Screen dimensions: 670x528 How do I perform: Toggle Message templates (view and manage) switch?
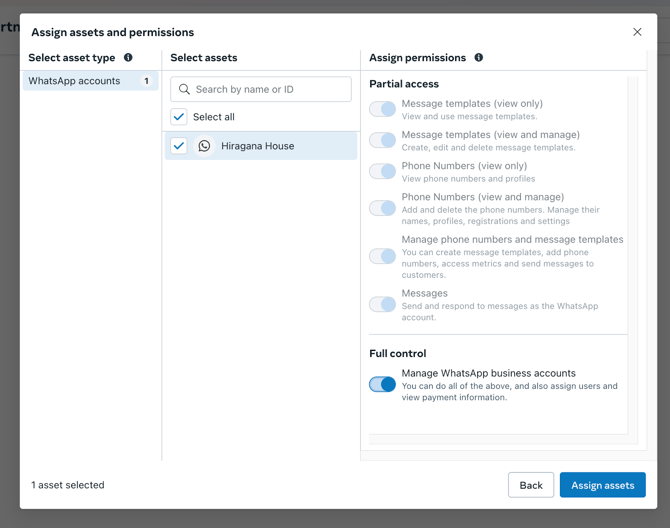tap(382, 140)
